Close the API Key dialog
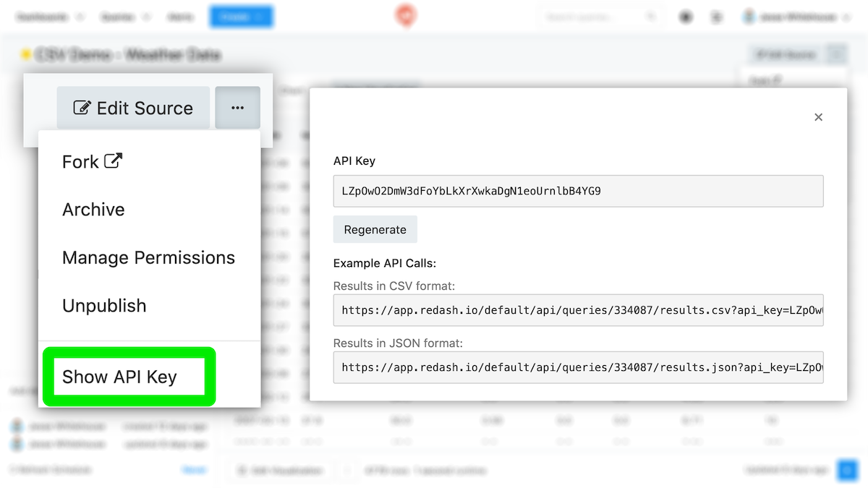Viewport: 868px width, 488px height. [x=818, y=117]
